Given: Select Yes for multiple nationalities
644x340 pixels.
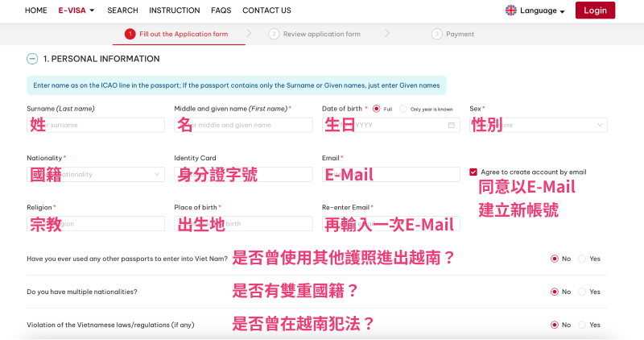Looking at the screenshot, I should click(582, 292).
